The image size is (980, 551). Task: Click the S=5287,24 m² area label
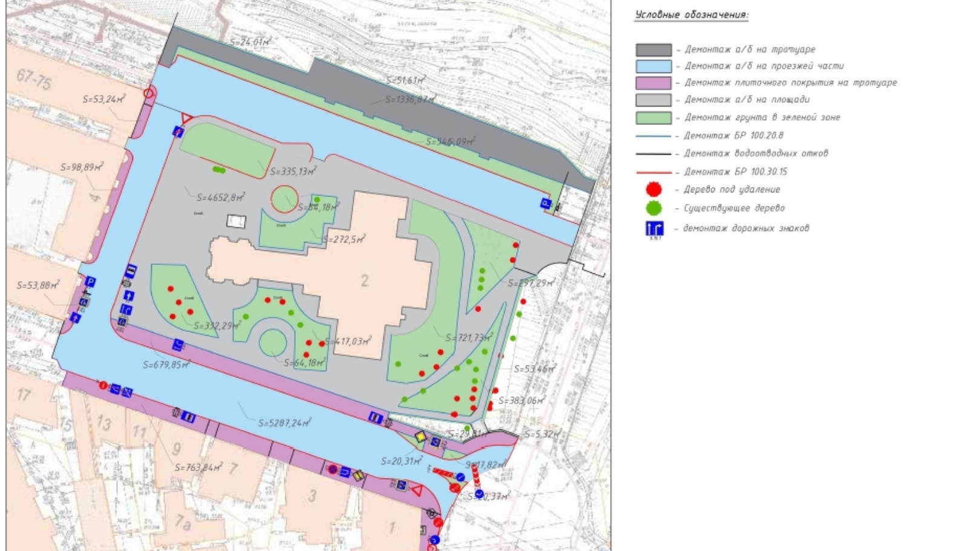284,423
